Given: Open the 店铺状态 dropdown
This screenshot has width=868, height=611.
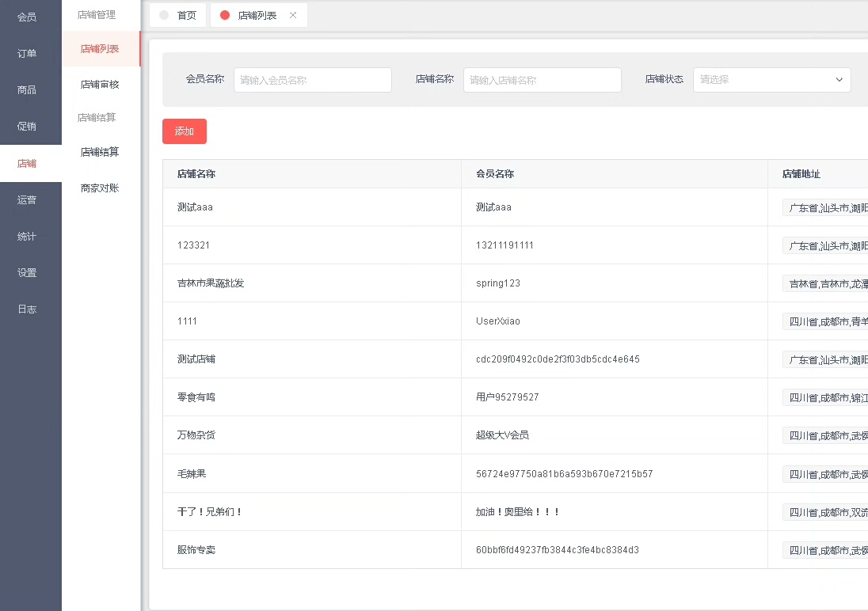Looking at the screenshot, I should pos(771,80).
